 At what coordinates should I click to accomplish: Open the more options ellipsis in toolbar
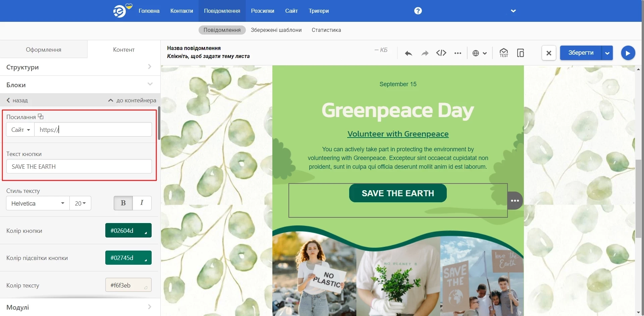pyautogui.click(x=458, y=53)
